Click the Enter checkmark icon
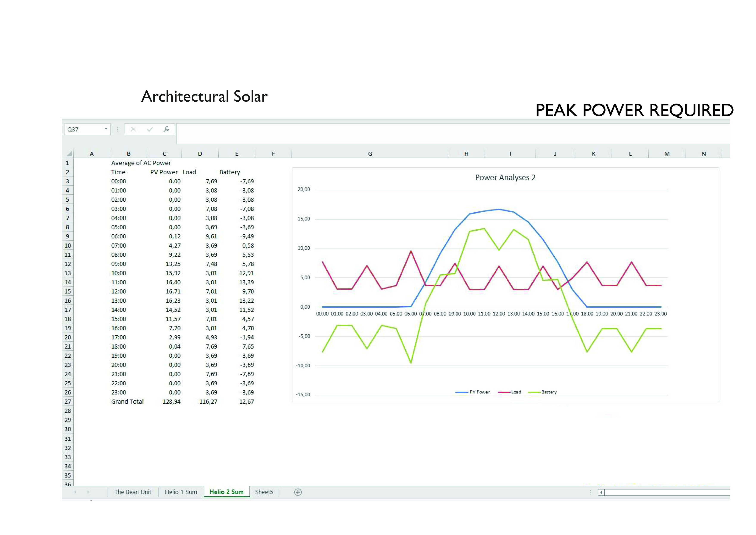 point(150,129)
